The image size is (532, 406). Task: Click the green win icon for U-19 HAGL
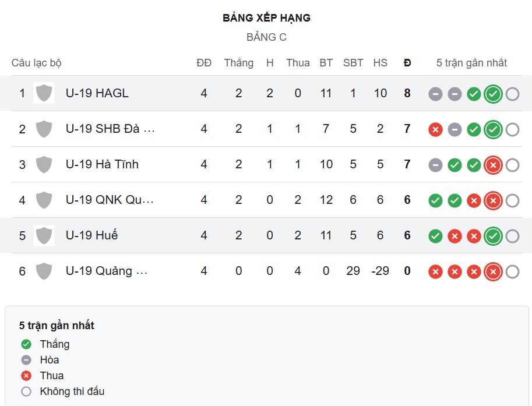tap(473, 93)
